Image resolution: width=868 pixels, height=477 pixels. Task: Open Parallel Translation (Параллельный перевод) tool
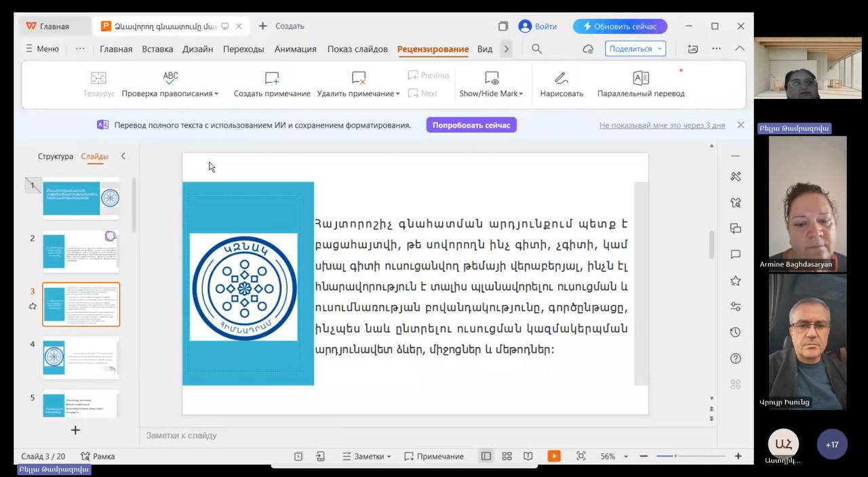(640, 77)
